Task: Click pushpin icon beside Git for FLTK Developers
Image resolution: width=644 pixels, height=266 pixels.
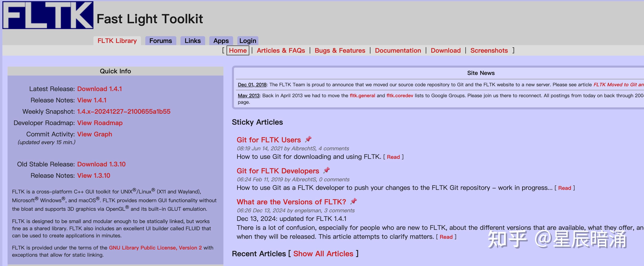Action: (327, 171)
